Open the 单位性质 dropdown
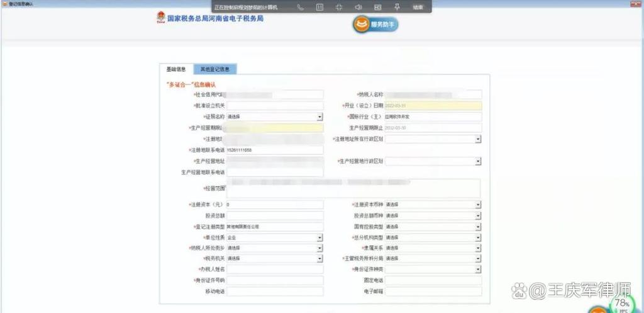The height and width of the screenshot is (313, 644). pyautogui.click(x=275, y=237)
